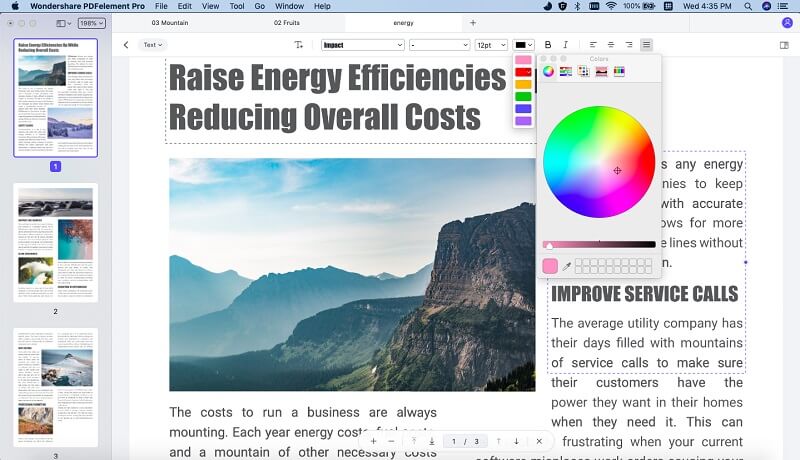This screenshot has width=800, height=460.
Task: Activate the eyedropper color picker
Action: click(x=566, y=266)
